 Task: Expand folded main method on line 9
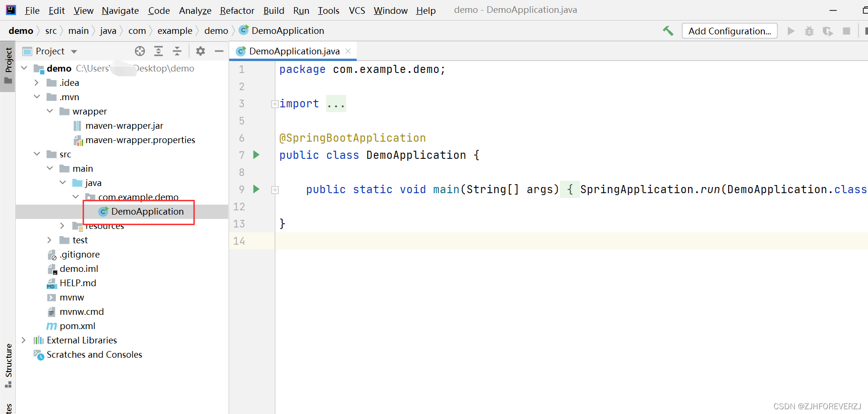[275, 190]
